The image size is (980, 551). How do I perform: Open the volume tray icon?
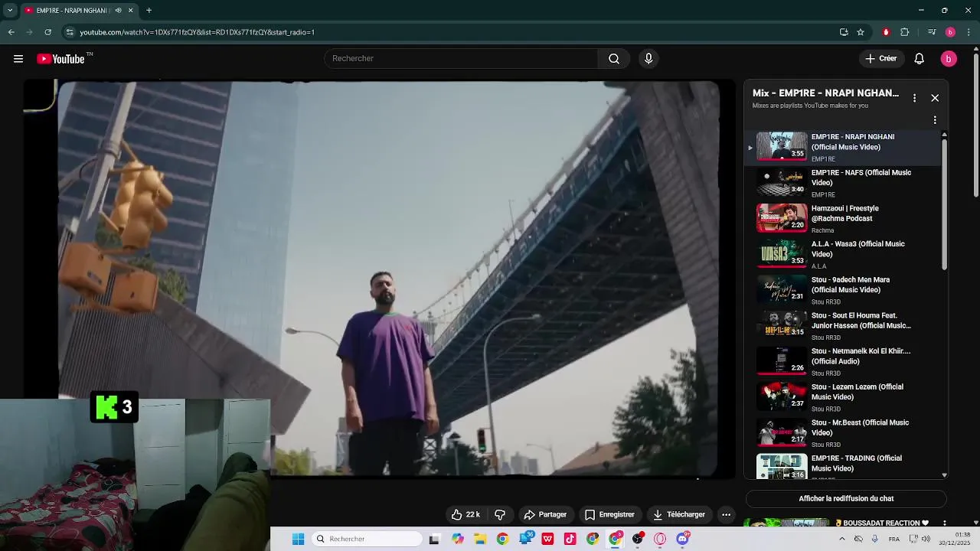926,539
